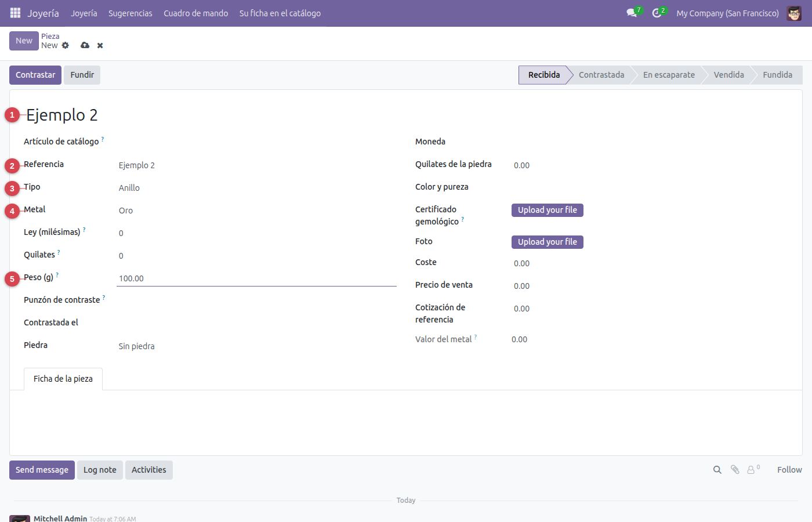Open Cuadro de mando menu
The image size is (812, 522).
[196, 13]
